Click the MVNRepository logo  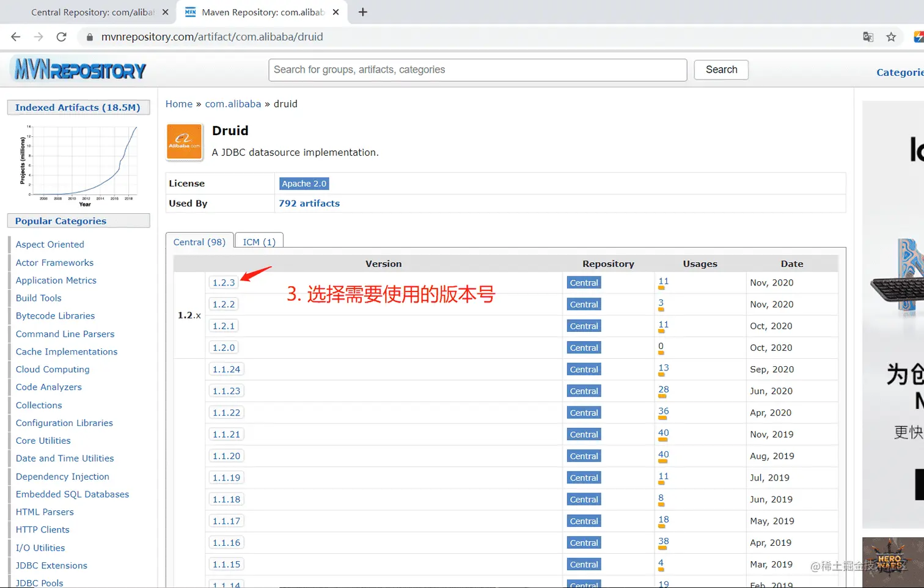pyautogui.click(x=79, y=70)
